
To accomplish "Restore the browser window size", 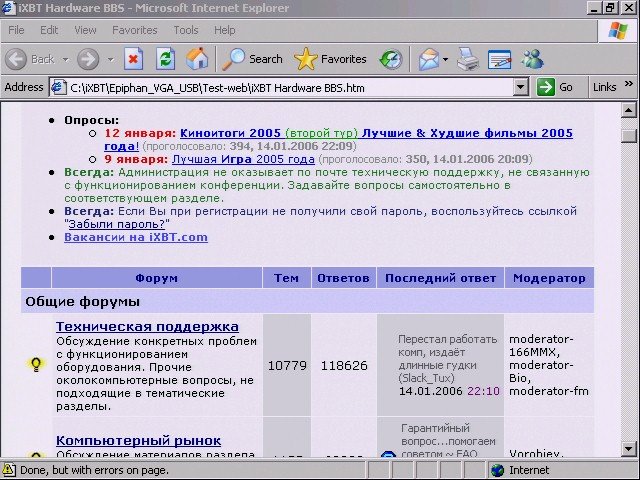I will pos(610,8).
